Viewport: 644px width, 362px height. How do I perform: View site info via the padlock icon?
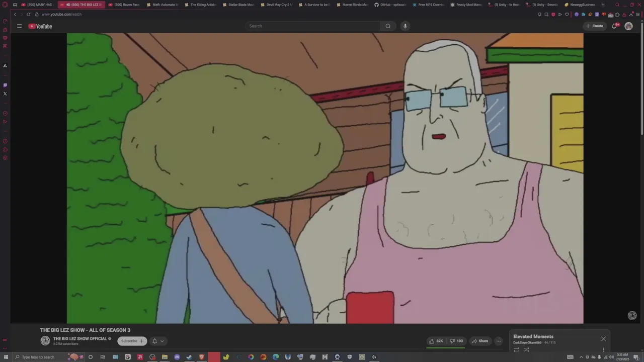tap(36, 15)
